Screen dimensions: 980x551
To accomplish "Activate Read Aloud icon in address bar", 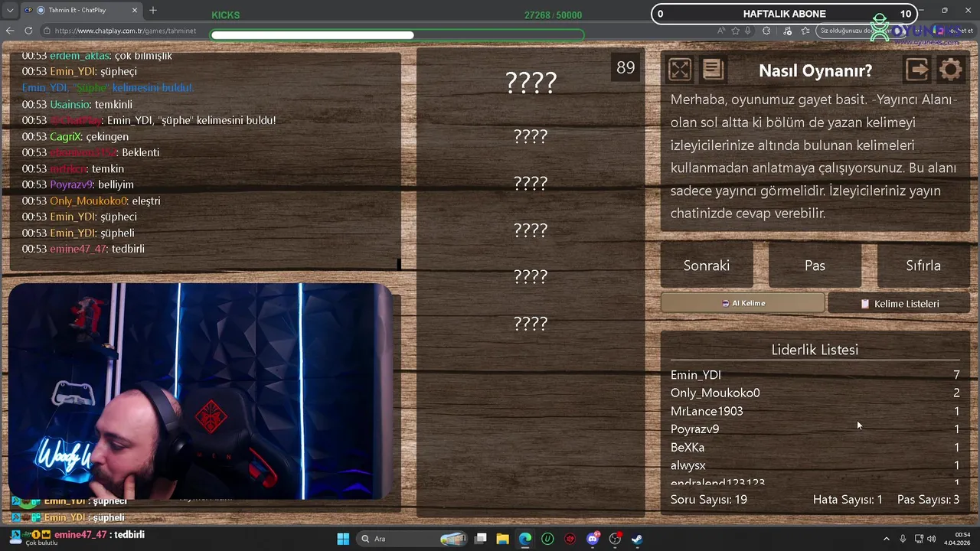I will 721,31.
